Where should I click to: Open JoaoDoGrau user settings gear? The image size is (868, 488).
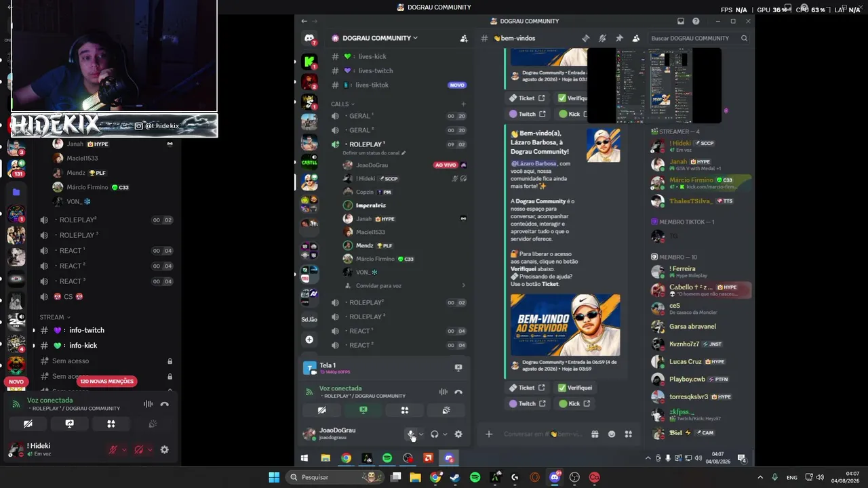[458, 434]
